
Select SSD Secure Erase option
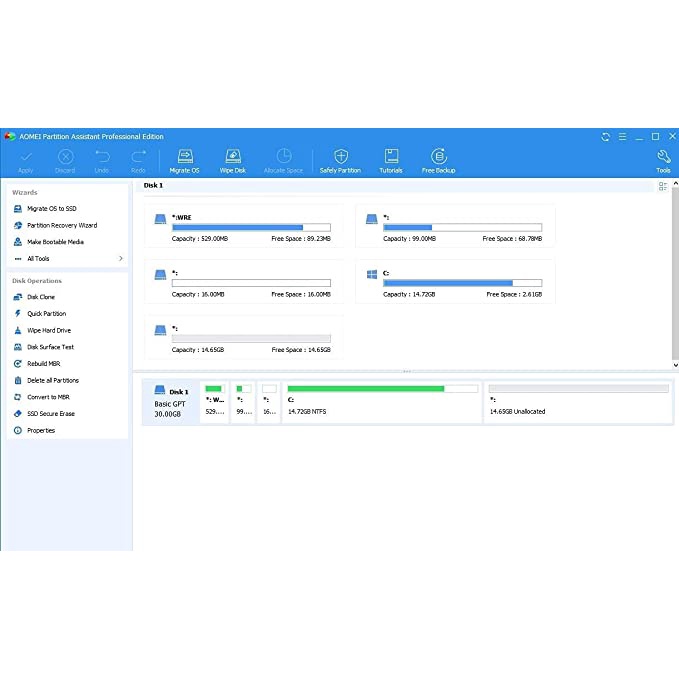(x=50, y=414)
